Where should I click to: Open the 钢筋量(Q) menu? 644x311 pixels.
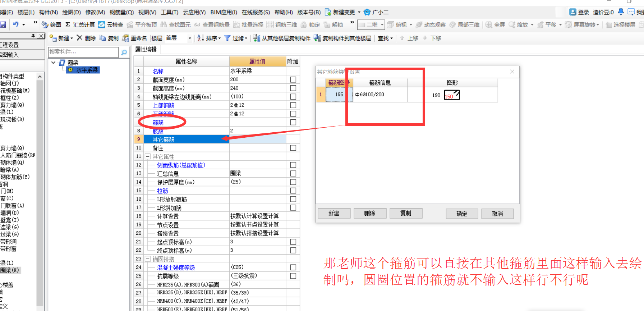pos(122,12)
